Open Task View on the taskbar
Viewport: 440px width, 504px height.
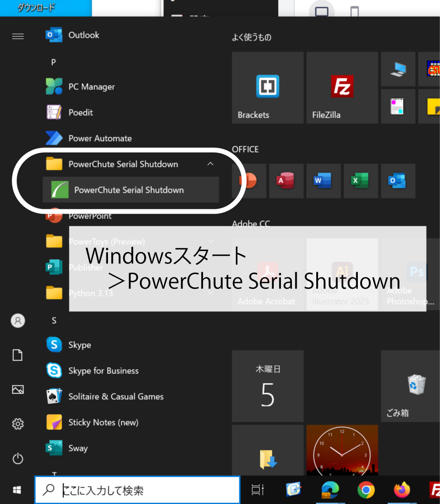tap(258, 490)
